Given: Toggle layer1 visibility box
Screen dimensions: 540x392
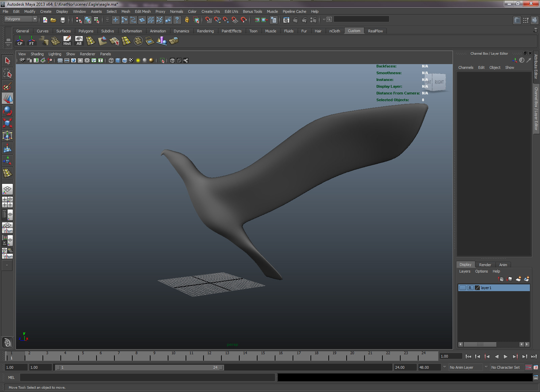Looking at the screenshot, I should [x=463, y=288].
